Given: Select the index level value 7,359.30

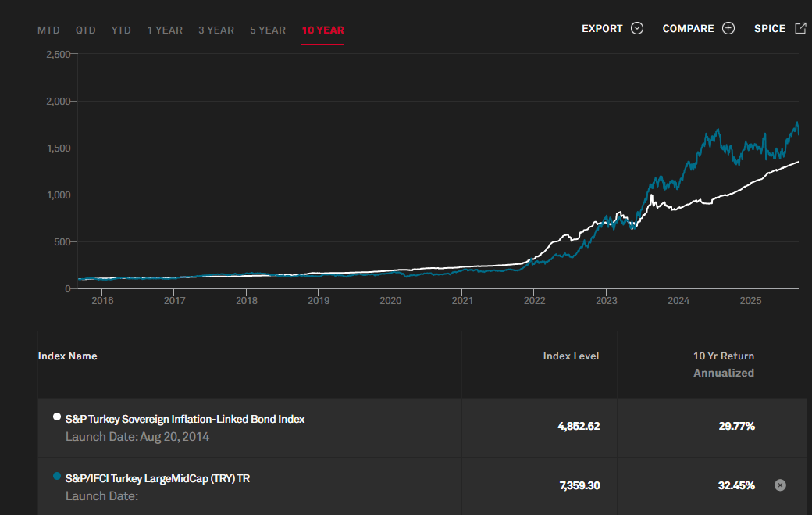Looking at the screenshot, I should (x=579, y=485).
